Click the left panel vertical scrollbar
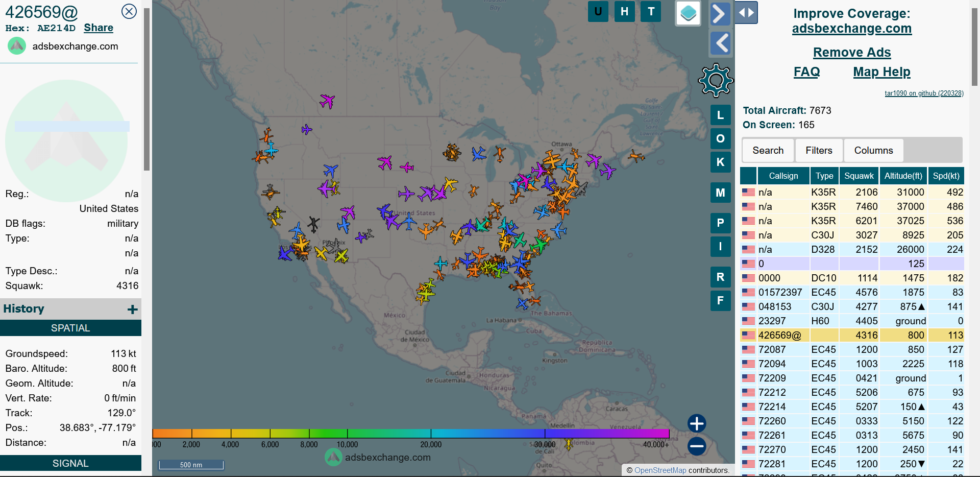Screen dimensions: 980x477 (x=147, y=89)
